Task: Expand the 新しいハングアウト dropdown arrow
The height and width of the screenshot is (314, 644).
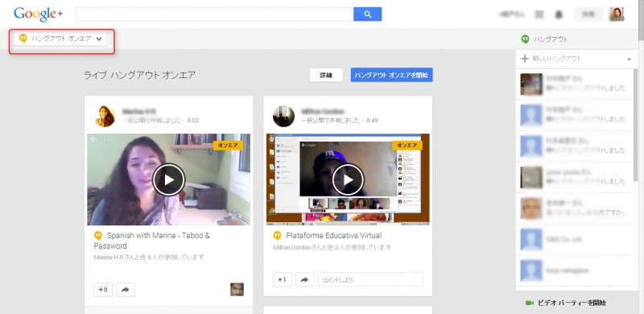Action: (629, 60)
